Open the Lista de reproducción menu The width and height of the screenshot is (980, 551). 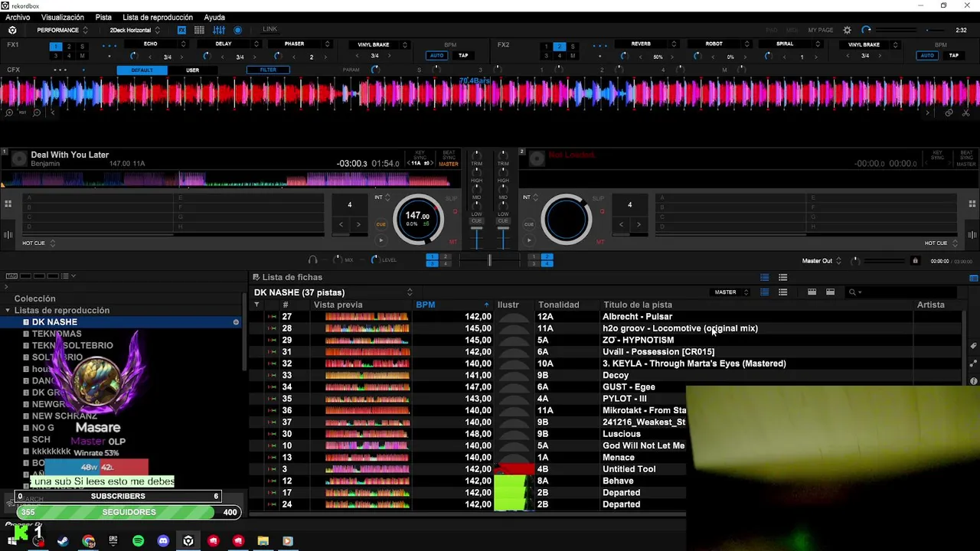pyautogui.click(x=158, y=17)
